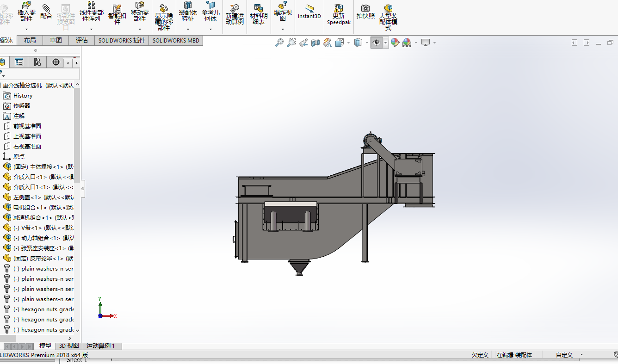Click expand-right panel arrow in graphics area
Viewport: 618px width, 364px height.
tap(587, 43)
